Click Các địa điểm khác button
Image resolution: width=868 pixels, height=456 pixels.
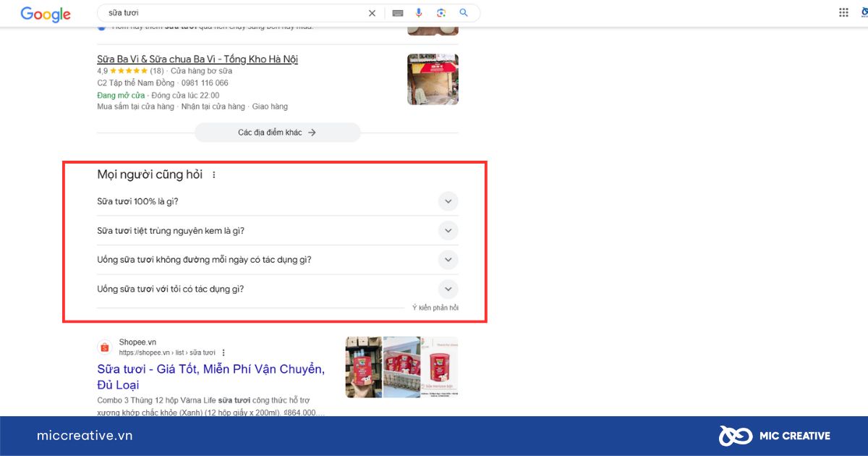point(278,132)
